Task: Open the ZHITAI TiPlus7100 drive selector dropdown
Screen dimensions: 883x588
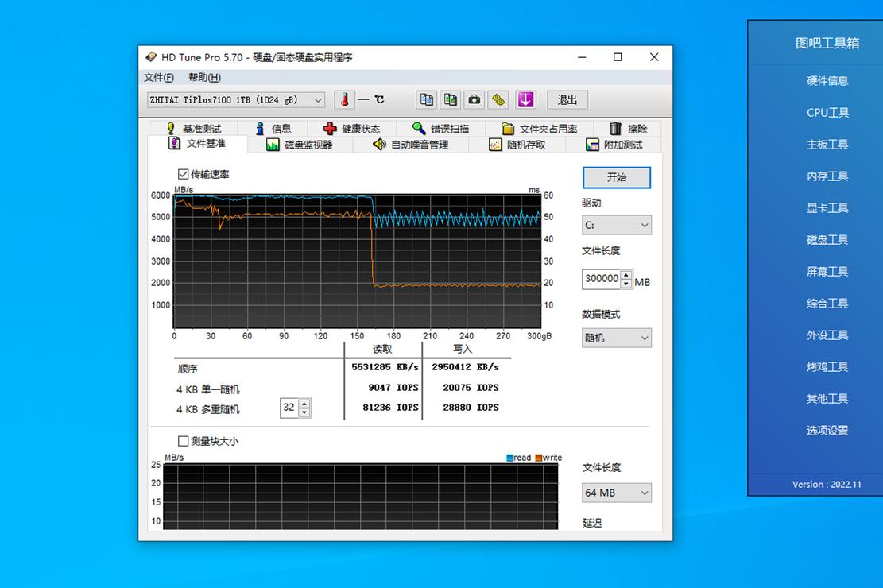Action: click(x=318, y=99)
